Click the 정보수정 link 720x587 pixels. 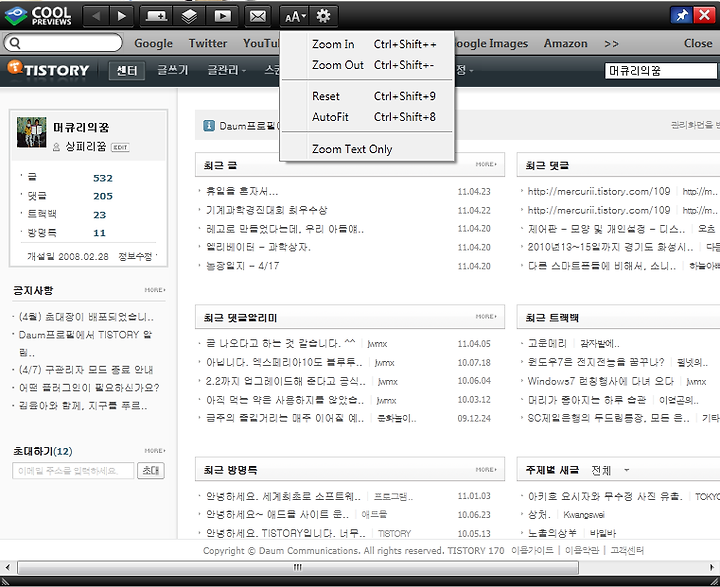(x=135, y=257)
